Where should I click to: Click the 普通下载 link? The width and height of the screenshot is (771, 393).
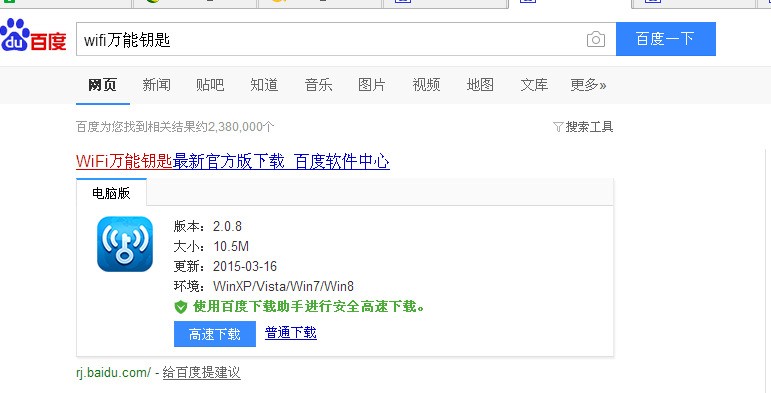[x=291, y=333]
